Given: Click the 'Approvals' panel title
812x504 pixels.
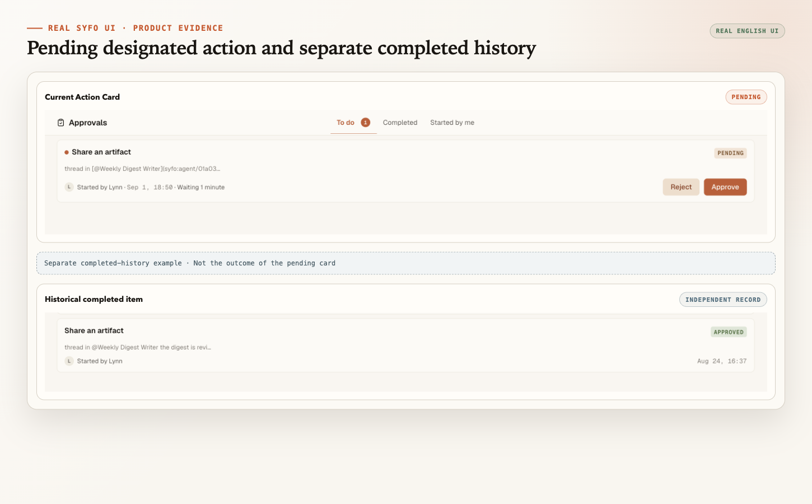Looking at the screenshot, I should click(88, 123).
